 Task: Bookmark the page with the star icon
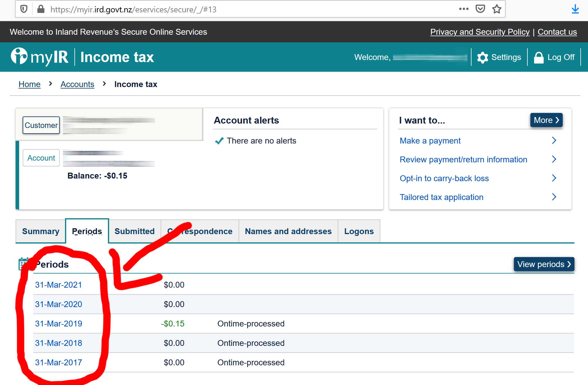[x=496, y=9]
